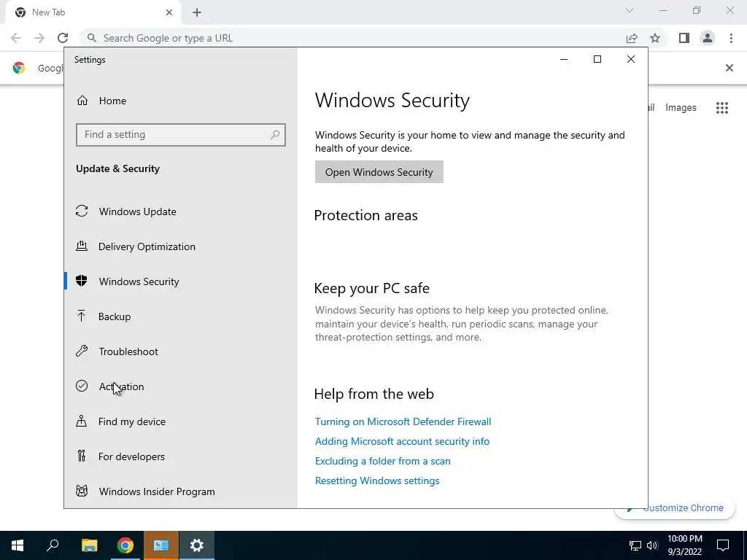Click the Windows Update refresh icon

pos(82,211)
